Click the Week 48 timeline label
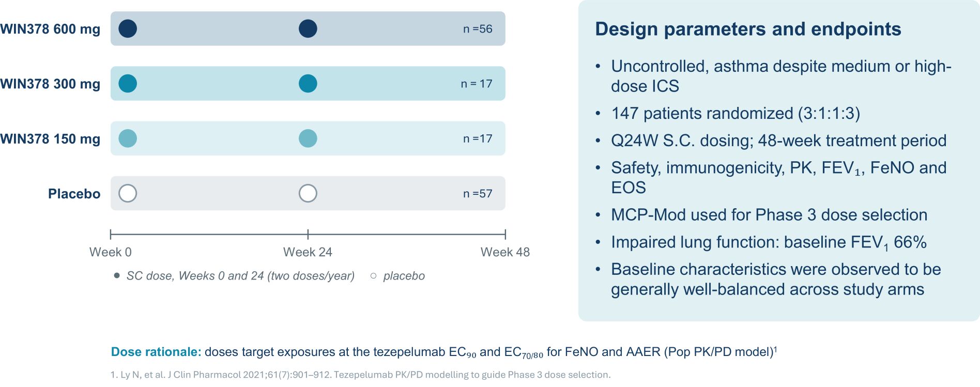Viewport: 980px width, 387px height. coord(505,252)
